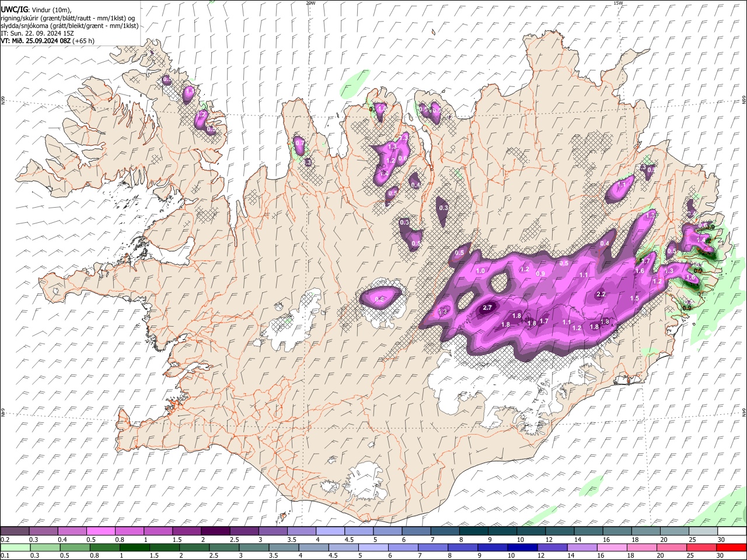The image size is (747, 560).
Task: Click the vindur (10m) legend description text
Action: [x=52, y=10]
